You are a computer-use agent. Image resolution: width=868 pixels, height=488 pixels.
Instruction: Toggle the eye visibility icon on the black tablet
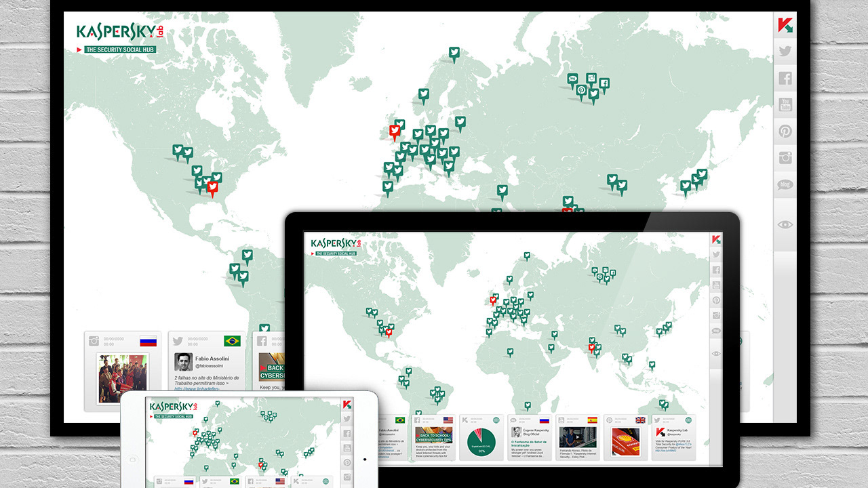click(x=716, y=353)
